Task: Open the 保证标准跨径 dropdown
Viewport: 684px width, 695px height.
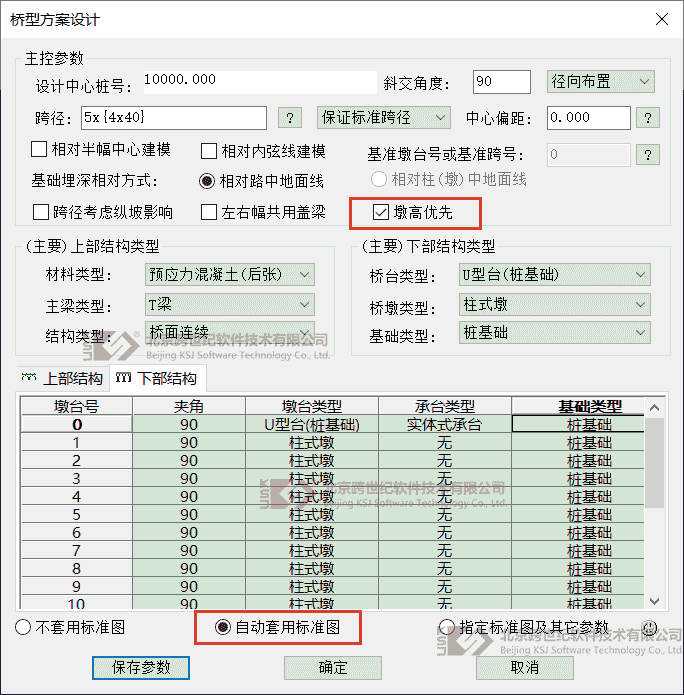Action: click(383, 117)
